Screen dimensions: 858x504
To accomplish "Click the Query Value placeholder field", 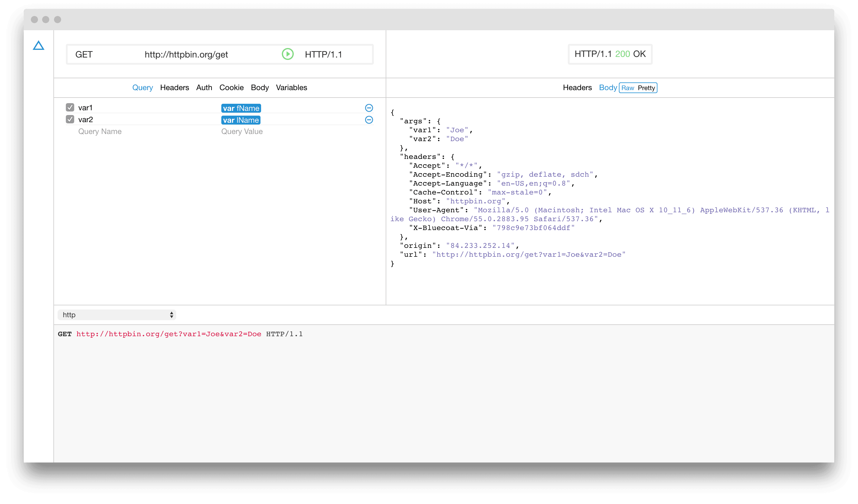I will tap(242, 131).
